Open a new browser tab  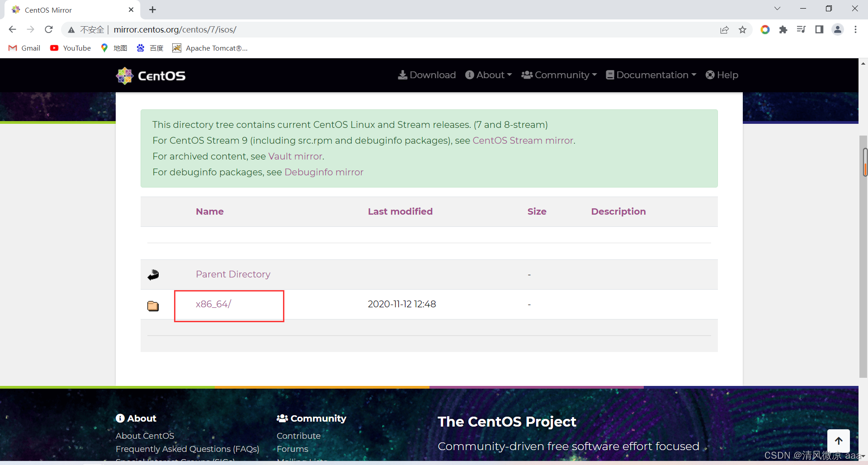[153, 9]
